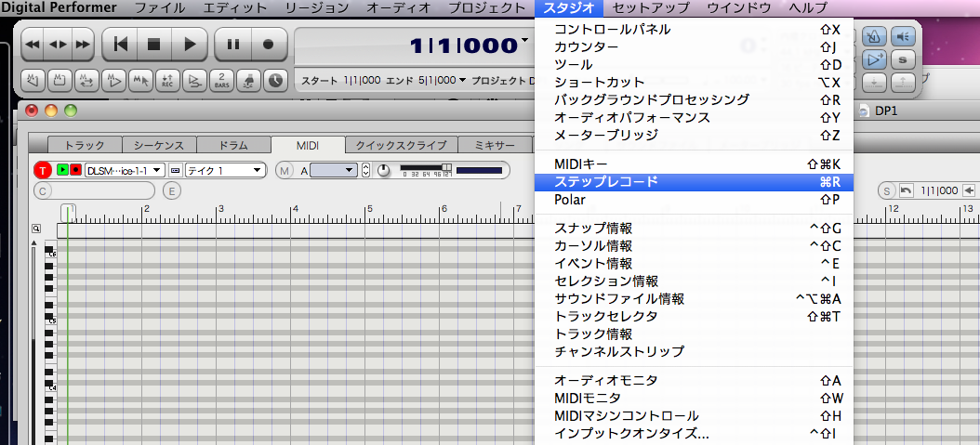Image resolution: width=980 pixels, height=445 pixels.
Task: Toggle the Auto Scroll play-arrow button
Action: point(874,59)
